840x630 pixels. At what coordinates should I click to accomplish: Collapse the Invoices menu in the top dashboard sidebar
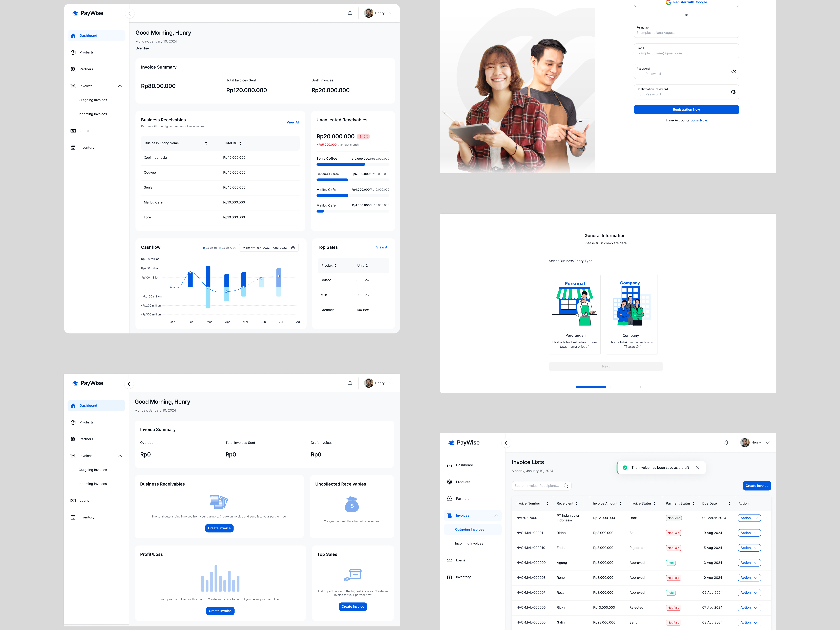coord(120,86)
